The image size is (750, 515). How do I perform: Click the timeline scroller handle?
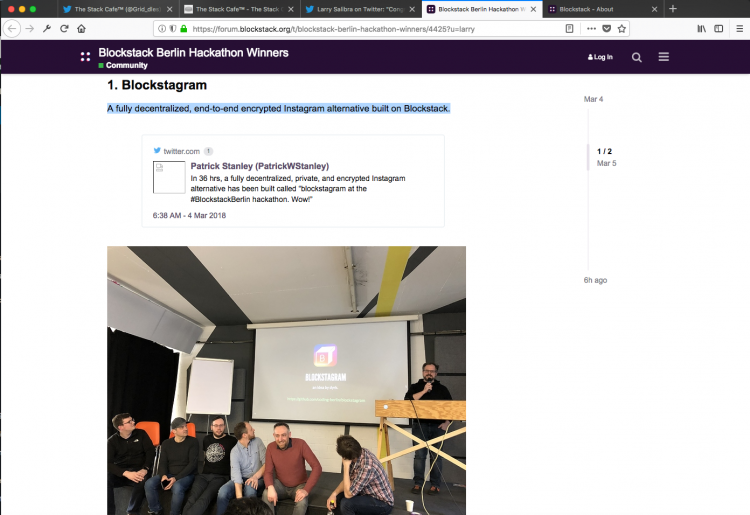click(x=588, y=157)
